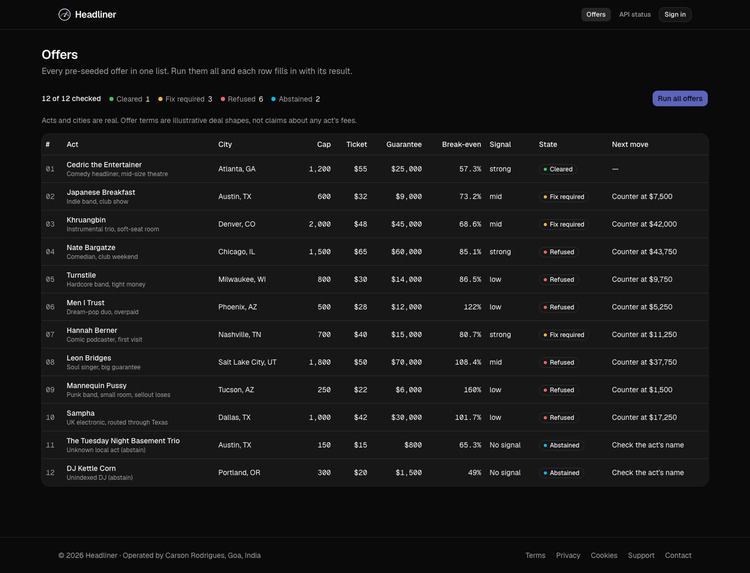Click Counter at $17,250 next move
Image resolution: width=750 pixels, height=573 pixels.
pyautogui.click(x=644, y=418)
